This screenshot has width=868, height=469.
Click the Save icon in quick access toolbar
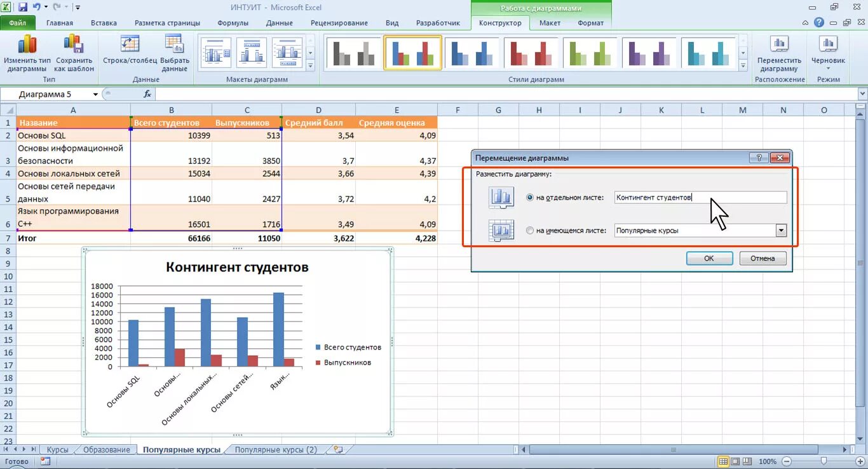[x=23, y=7]
